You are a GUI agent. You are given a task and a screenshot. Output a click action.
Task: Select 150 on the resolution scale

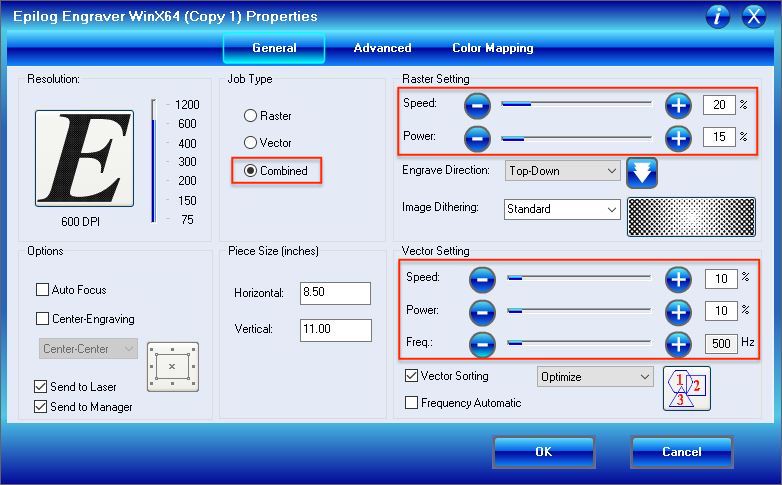coord(187,201)
